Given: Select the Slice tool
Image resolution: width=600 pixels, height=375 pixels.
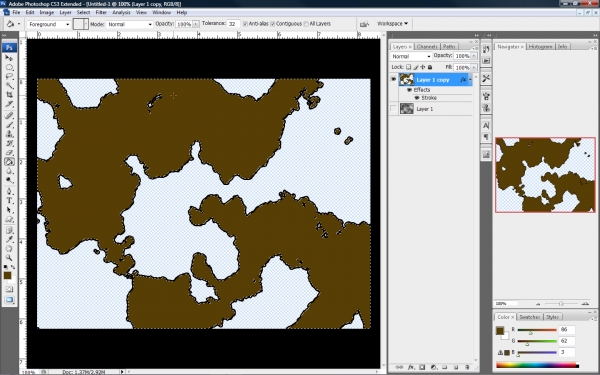Looking at the screenshot, I should click(9, 104).
